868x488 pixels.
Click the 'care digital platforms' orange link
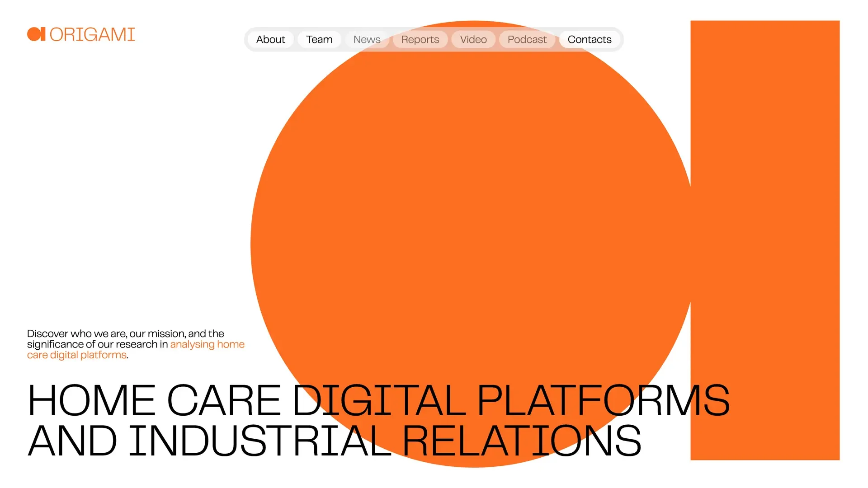click(77, 355)
